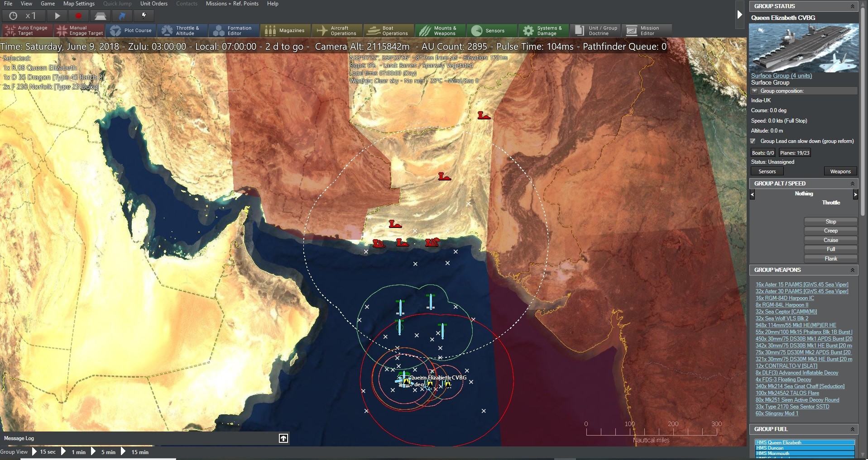Open the Formation Editor
The image size is (868, 460).
pyautogui.click(x=234, y=30)
